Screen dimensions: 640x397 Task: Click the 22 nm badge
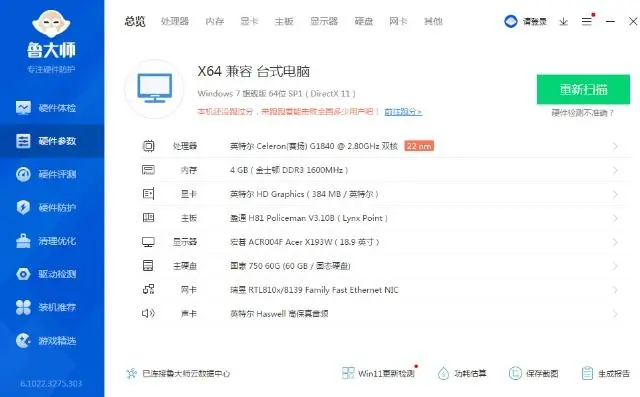(x=419, y=146)
